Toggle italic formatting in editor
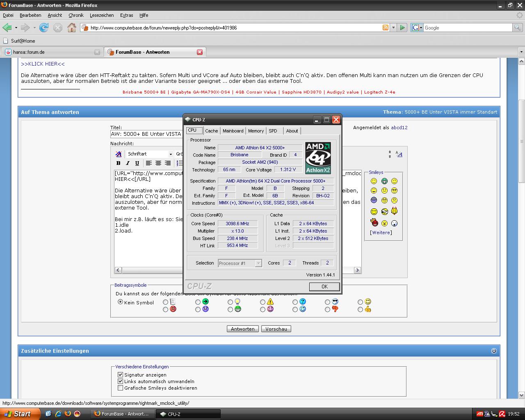 [128, 163]
